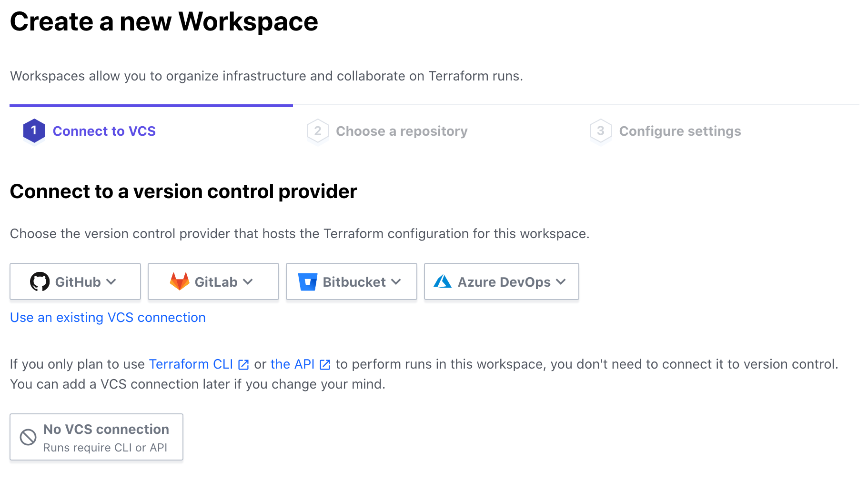Click the step 1 hexagon badge
Image resolution: width=868 pixels, height=481 pixels.
click(34, 130)
